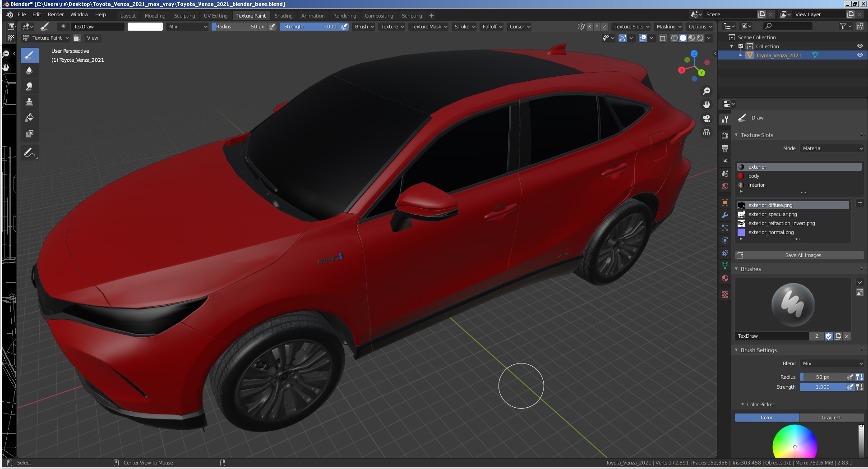Open the Falloff dropdown

[492, 27]
